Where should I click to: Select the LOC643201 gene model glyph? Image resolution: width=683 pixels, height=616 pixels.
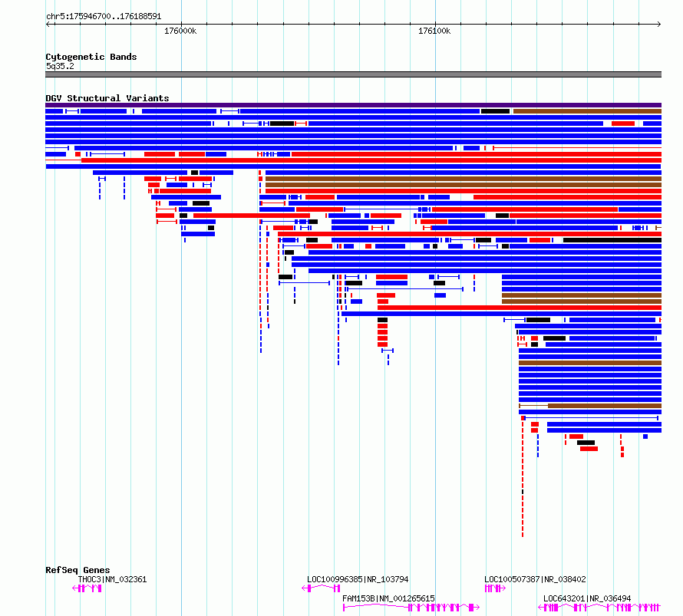[599, 608]
